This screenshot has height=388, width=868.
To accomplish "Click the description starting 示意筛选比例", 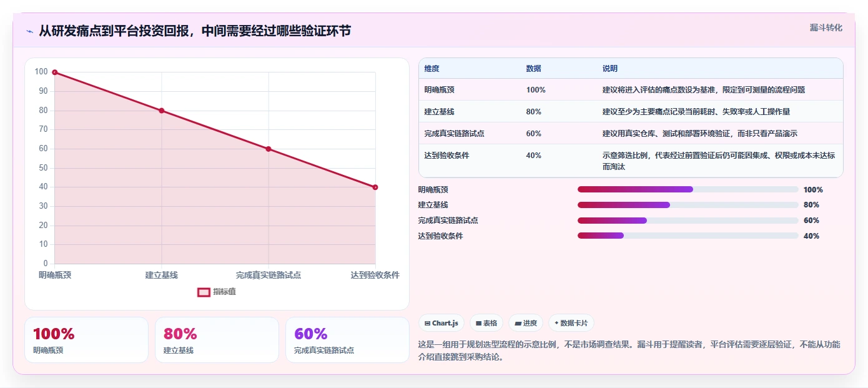I will click(x=719, y=161).
